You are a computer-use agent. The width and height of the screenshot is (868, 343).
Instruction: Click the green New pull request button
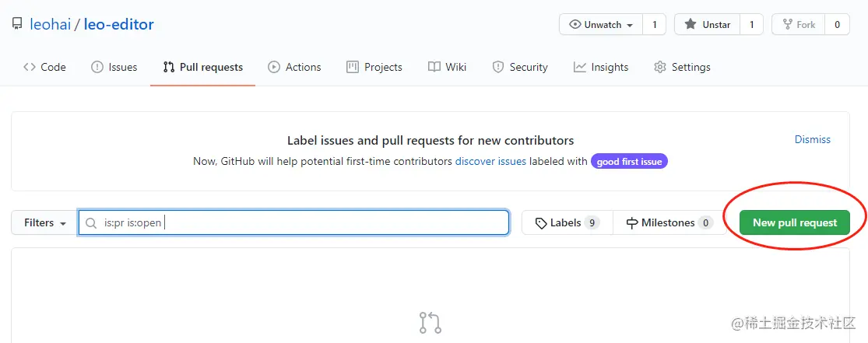pyautogui.click(x=794, y=222)
